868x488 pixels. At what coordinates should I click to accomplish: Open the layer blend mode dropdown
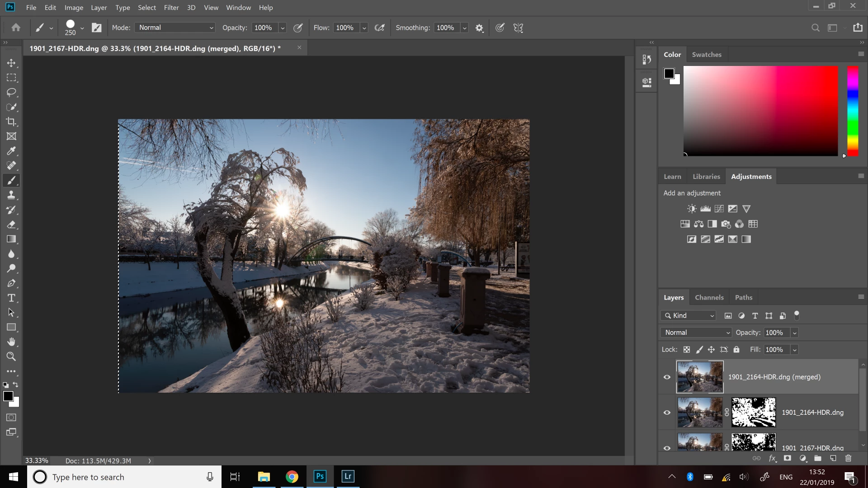tap(696, 333)
